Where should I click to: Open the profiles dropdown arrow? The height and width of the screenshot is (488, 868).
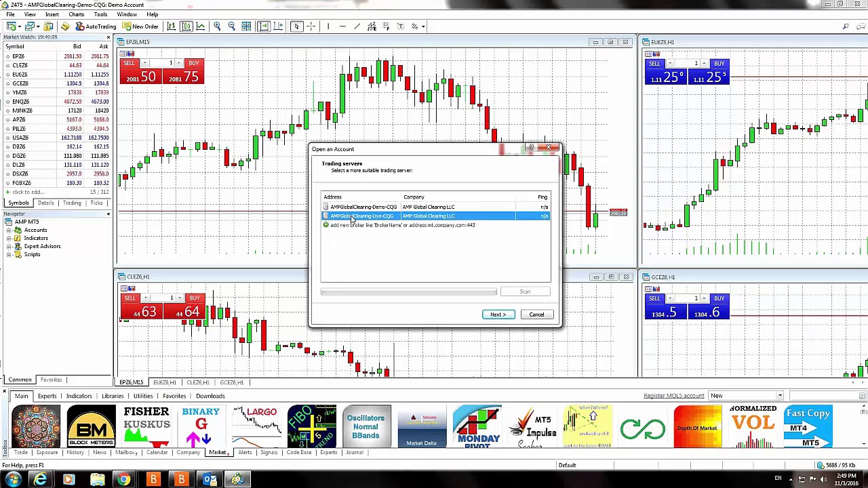(x=37, y=26)
